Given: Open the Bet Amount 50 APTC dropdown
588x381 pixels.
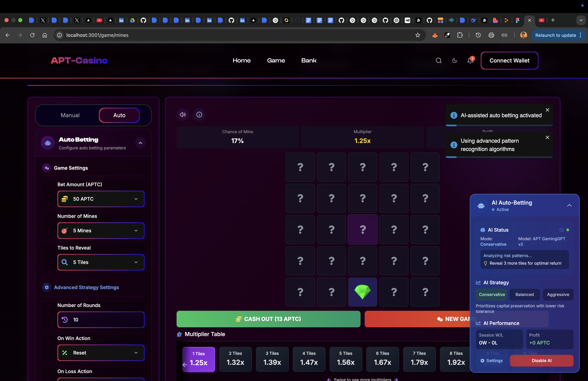Looking at the screenshot, I should point(101,199).
